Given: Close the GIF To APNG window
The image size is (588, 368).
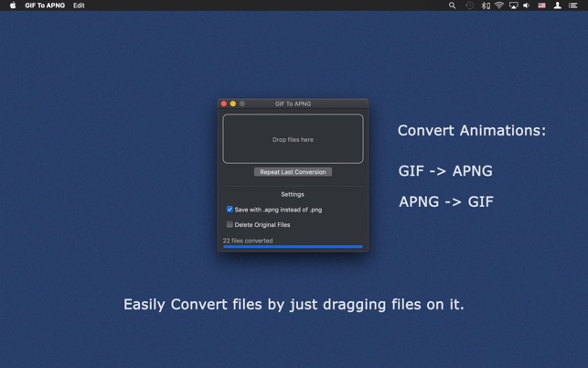Looking at the screenshot, I should pos(224,103).
